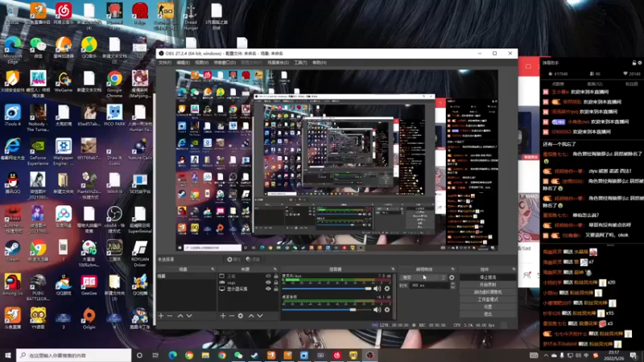Remove selected scene with Scenes minus icon

170,315
